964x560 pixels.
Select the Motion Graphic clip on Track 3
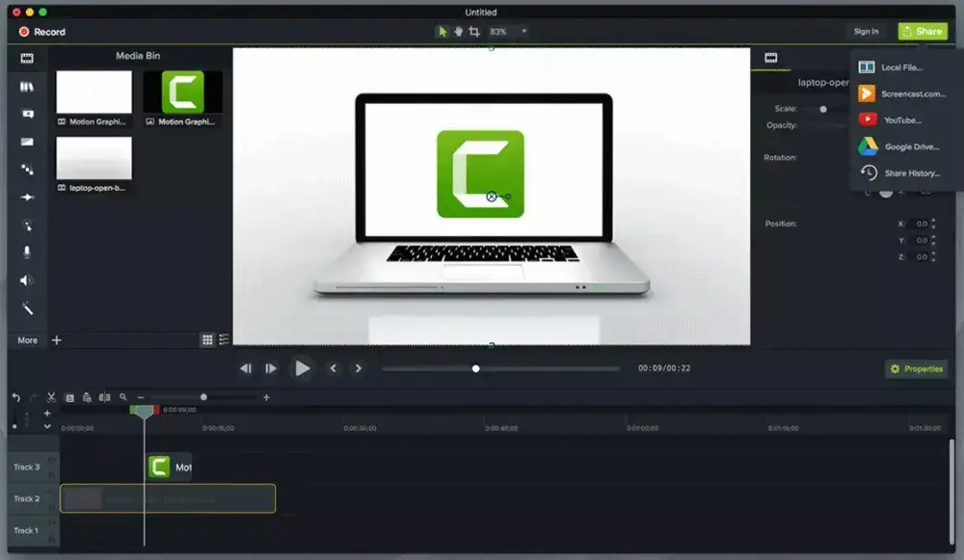point(170,467)
